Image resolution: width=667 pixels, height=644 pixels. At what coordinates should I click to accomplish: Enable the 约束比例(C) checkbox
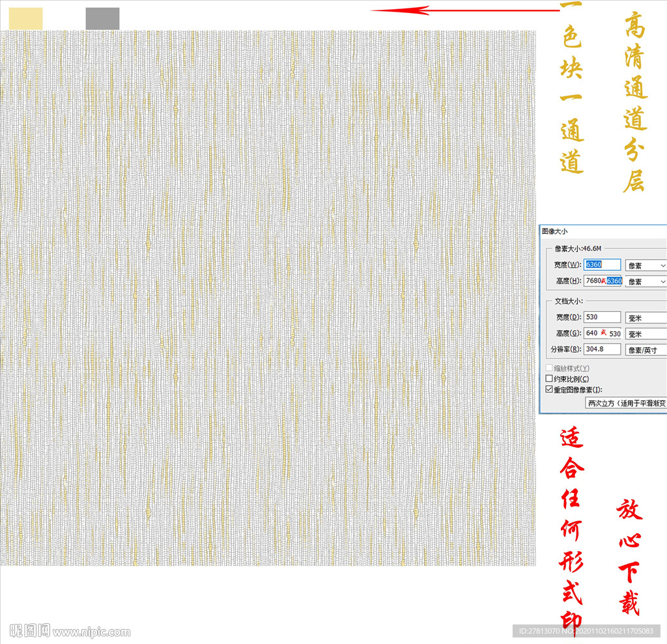549,378
